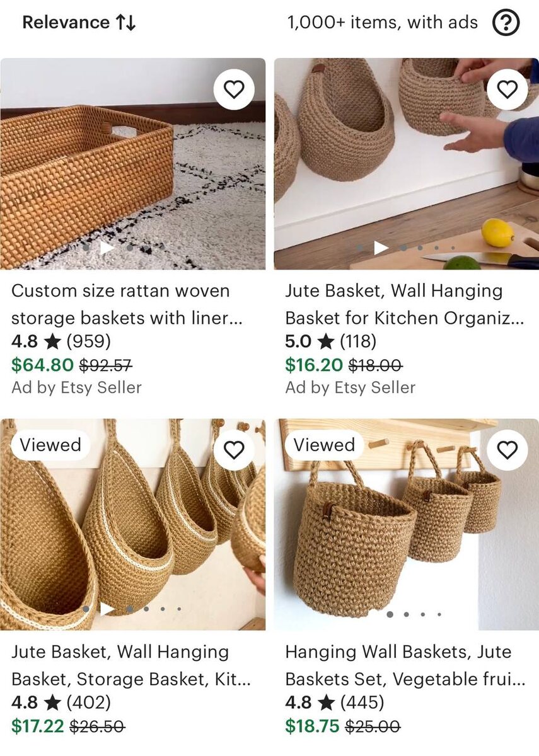Open Jute Basket for Kitchen Organiz listing title
This screenshot has width=539, height=756.
coord(404,304)
